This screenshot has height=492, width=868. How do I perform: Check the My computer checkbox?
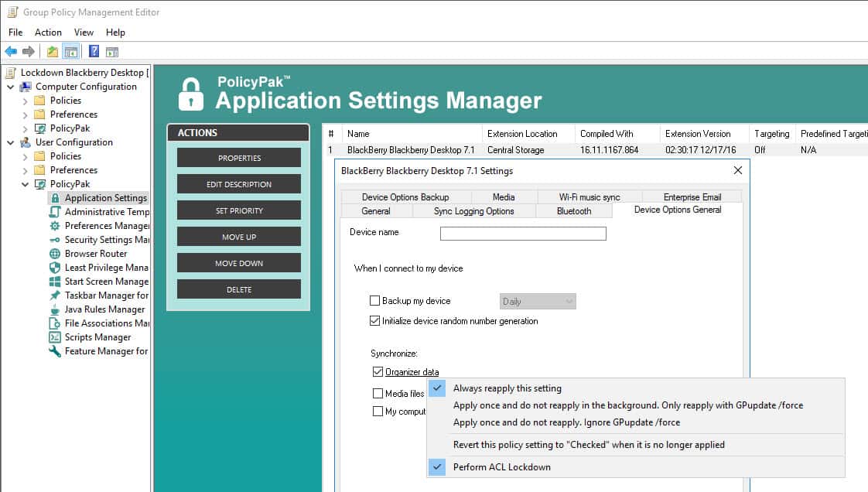378,412
